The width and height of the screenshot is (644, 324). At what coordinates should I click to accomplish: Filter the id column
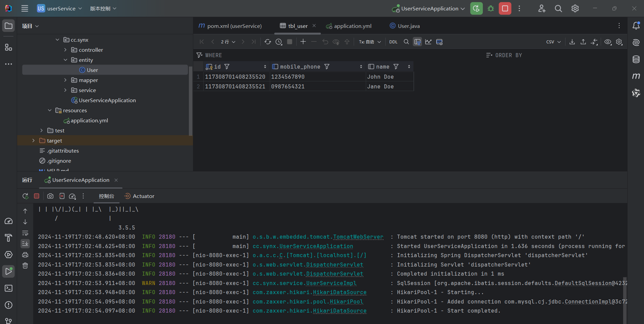tap(227, 67)
